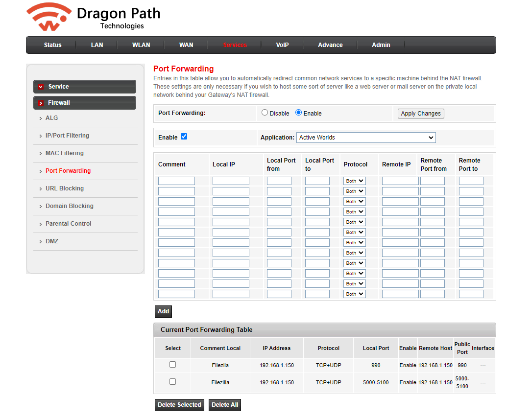
Task: Open the WLAN tab
Action: 141,45
